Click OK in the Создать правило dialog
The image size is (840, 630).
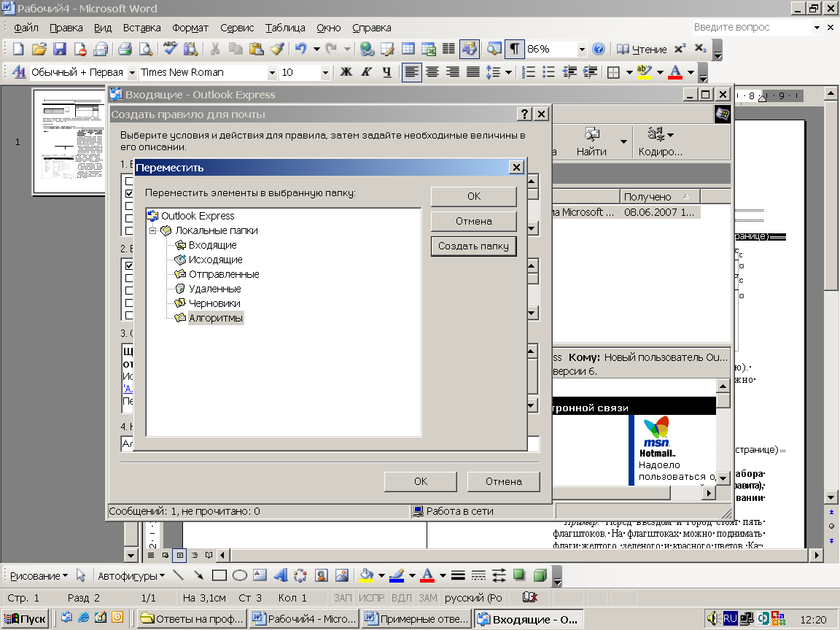(x=421, y=481)
